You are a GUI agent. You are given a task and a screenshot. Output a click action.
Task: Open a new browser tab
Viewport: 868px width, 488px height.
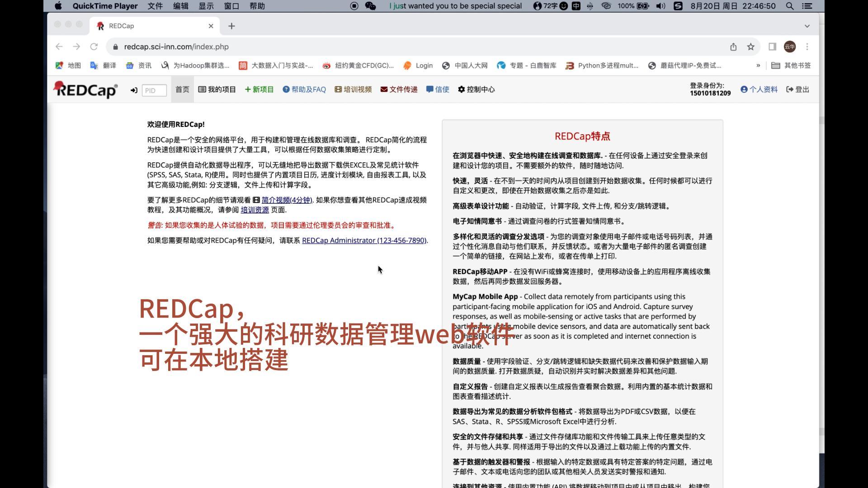tap(231, 26)
